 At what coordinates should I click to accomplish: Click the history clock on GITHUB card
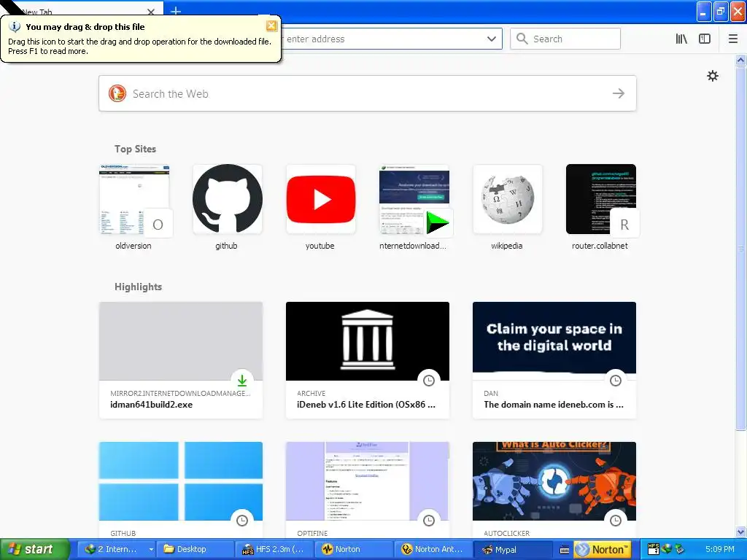tap(242, 521)
